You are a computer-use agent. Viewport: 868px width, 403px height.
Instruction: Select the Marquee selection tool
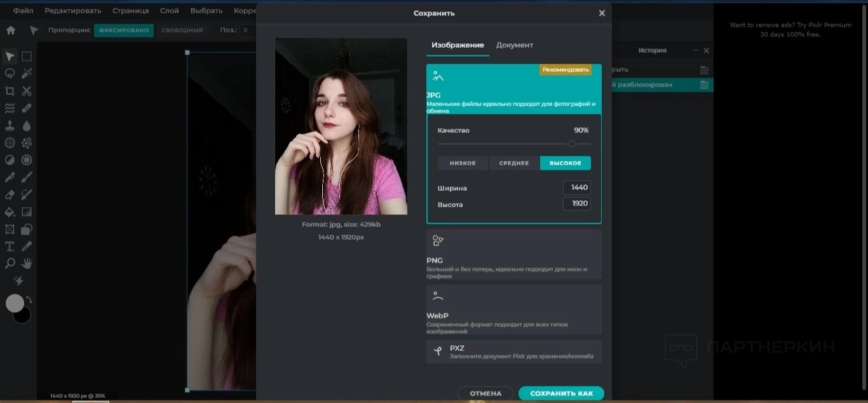pos(27,57)
